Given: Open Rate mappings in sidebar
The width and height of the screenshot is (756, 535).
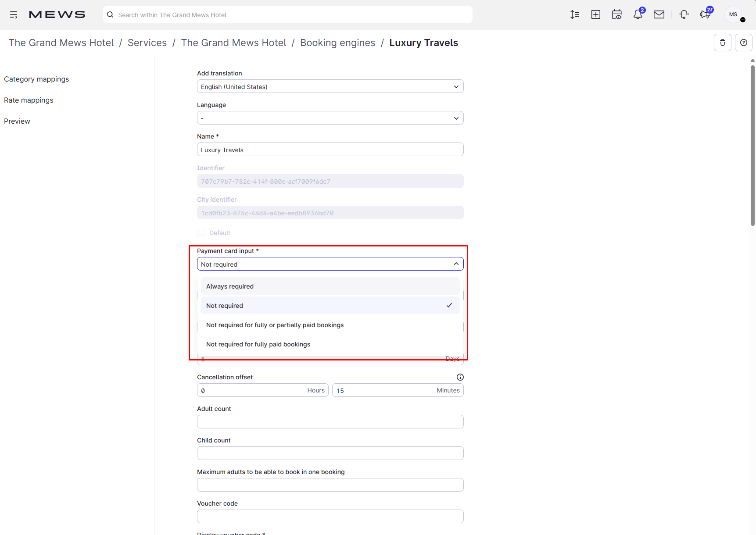Looking at the screenshot, I should [29, 100].
